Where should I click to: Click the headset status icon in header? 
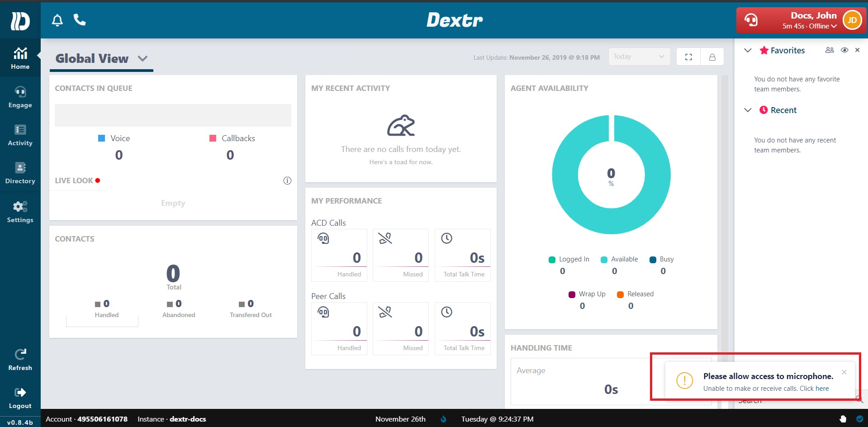point(751,20)
